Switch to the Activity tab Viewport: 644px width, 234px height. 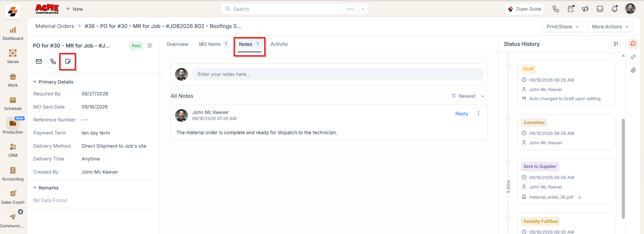tap(279, 44)
